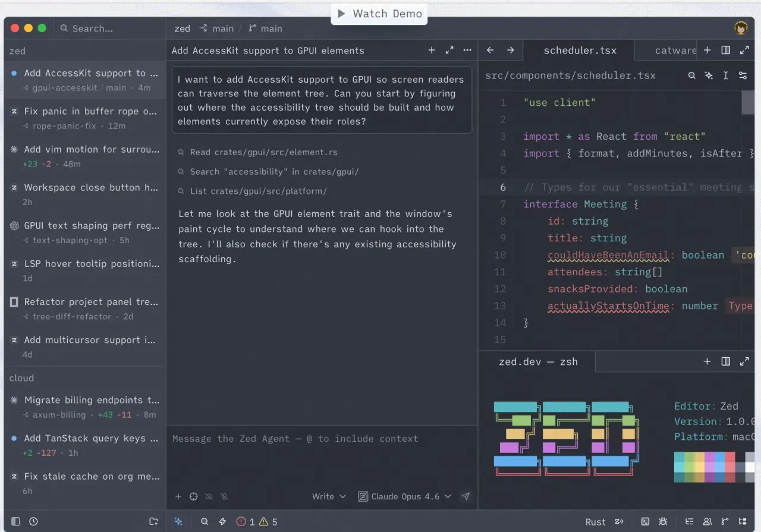Screen dimensions: 761x532
Task: Expand tool call Read crates/gpui/src/element.rs
Action: (x=257, y=152)
